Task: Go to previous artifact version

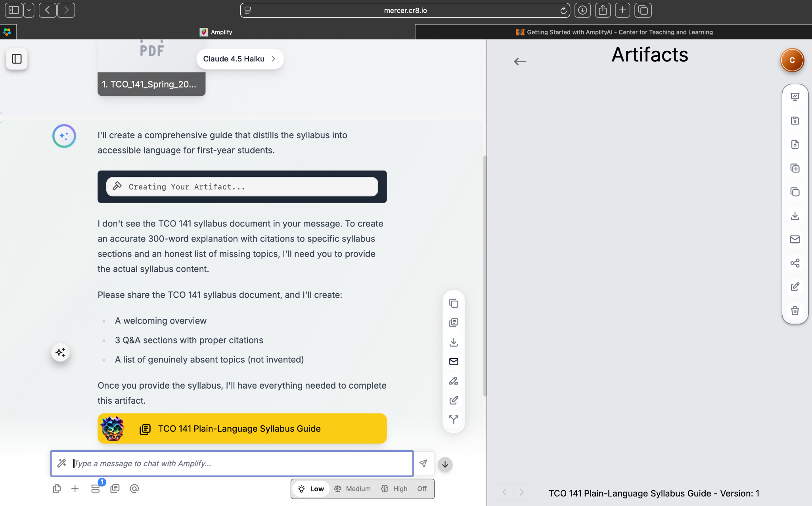Action: click(x=504, y=492)
